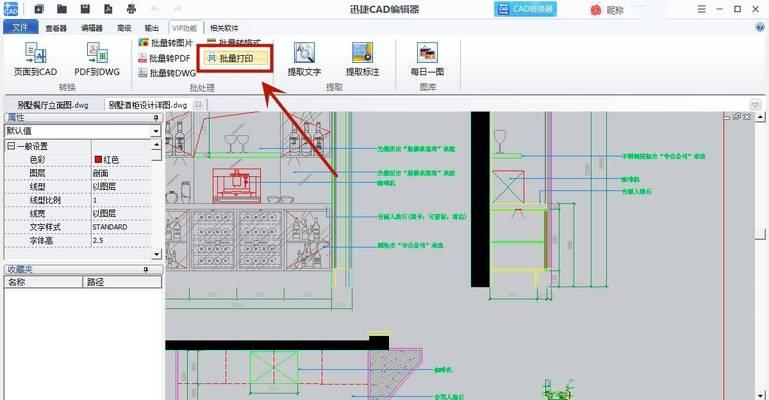
Task: Save the drawing with the floppy disk icon
Action: pyautogui.click(x=85, y=9)
